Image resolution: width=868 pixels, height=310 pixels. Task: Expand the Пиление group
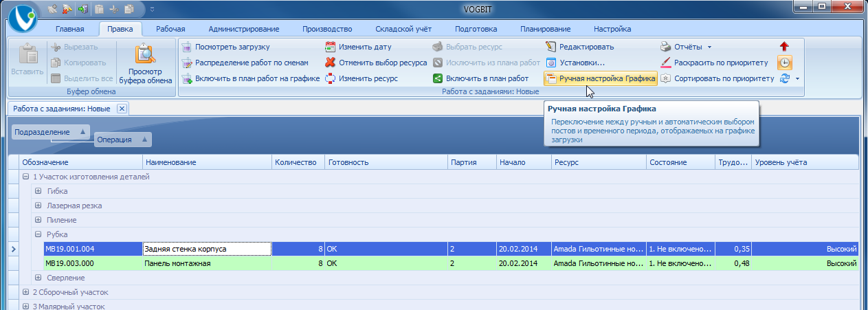click(x=38, y=220)
